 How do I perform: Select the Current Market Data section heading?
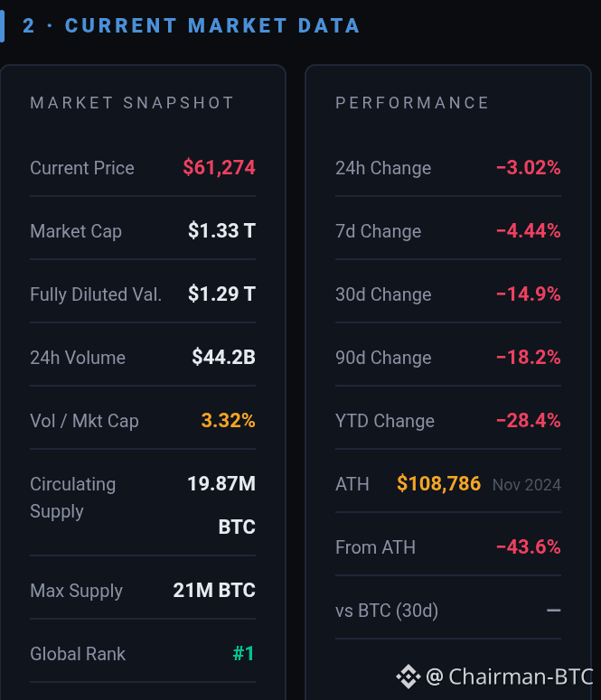[192, 25]
